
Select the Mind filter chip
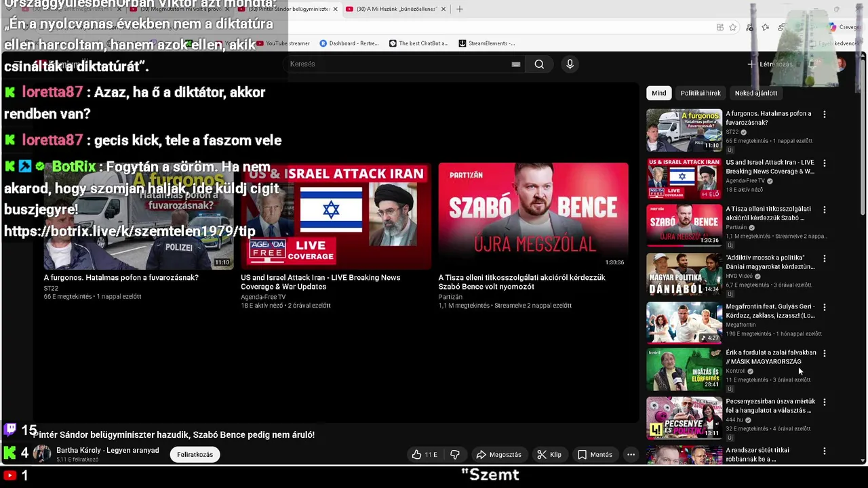(658, 93)
